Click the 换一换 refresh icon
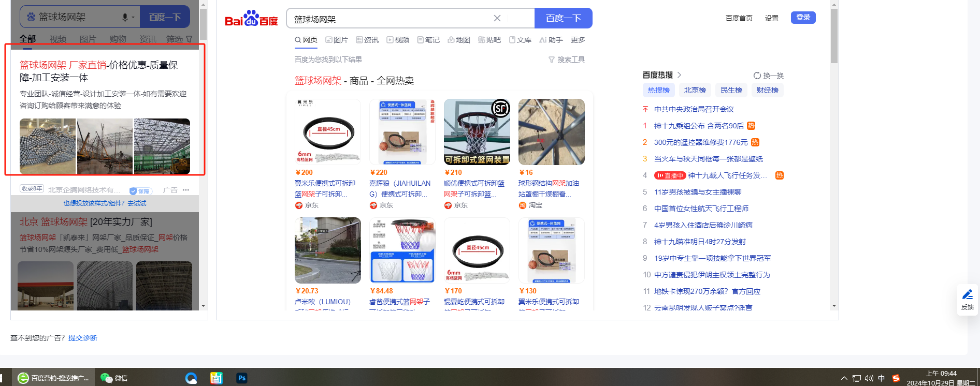980x386 pixels. pos(757,76)
